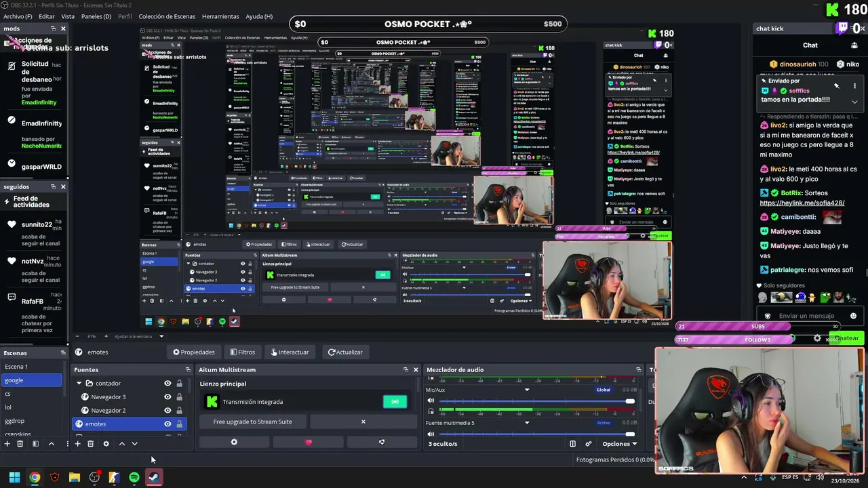Switch audio mixer layout icon
The height and width of the screenshot is (488, 868).
coord(572,444)
